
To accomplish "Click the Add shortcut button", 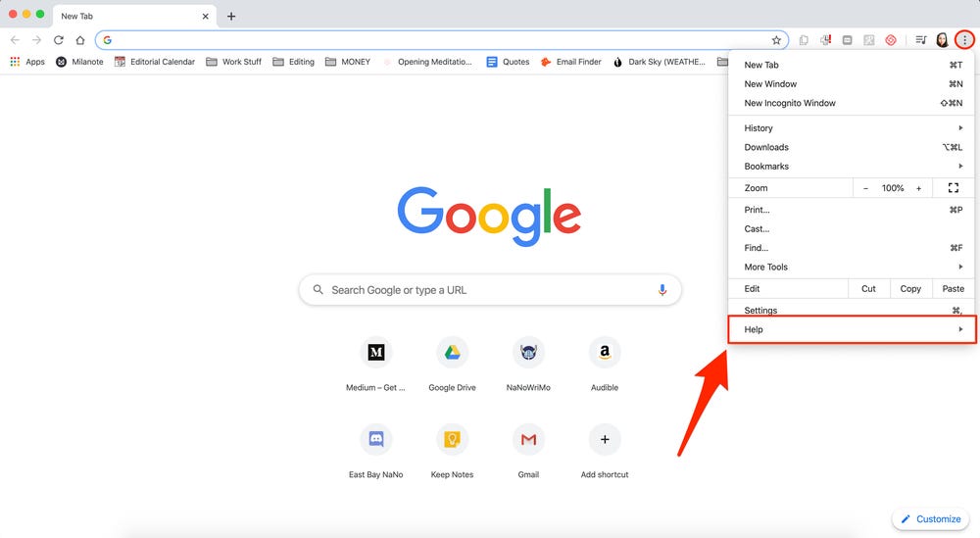I will point(605,439).
